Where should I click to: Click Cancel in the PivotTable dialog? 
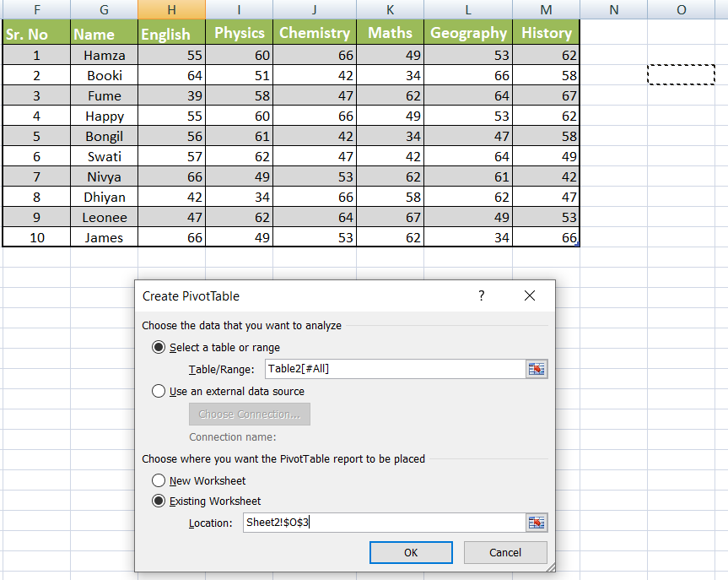(505, 552)
